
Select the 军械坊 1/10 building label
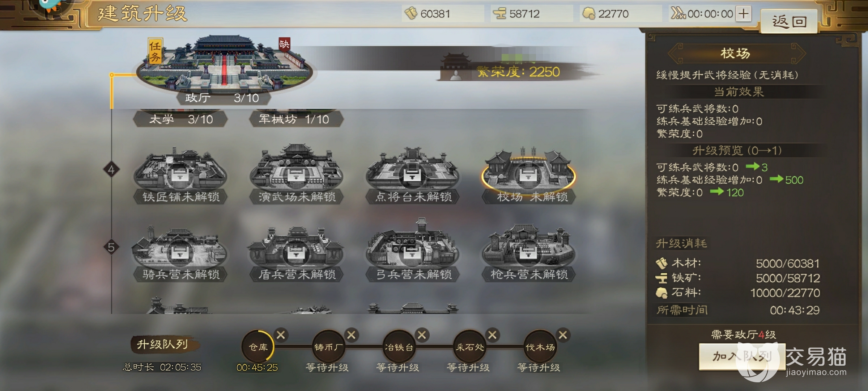296,119
